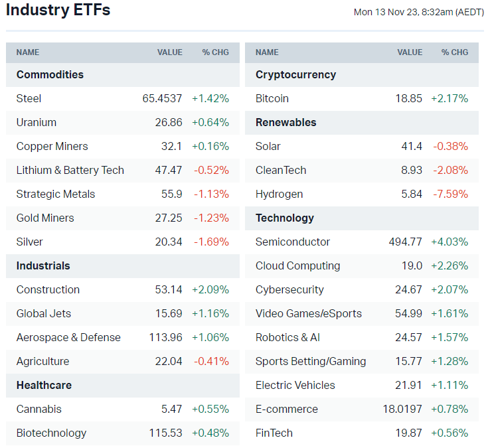Open the Aerospace & Defense ETF
The image size is (486, 448).
click(x=68, y=337)
